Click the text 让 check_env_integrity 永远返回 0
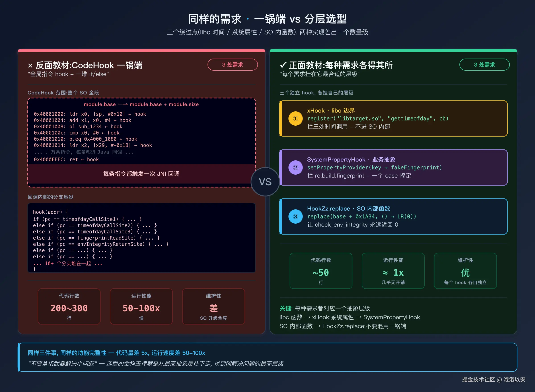This screenshot has height=392, width=535. click(x=353, y=225)
